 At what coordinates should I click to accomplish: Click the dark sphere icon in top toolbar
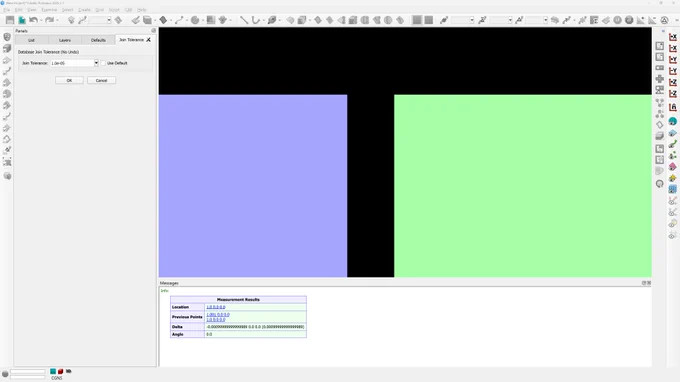click(x=629, y=20)
